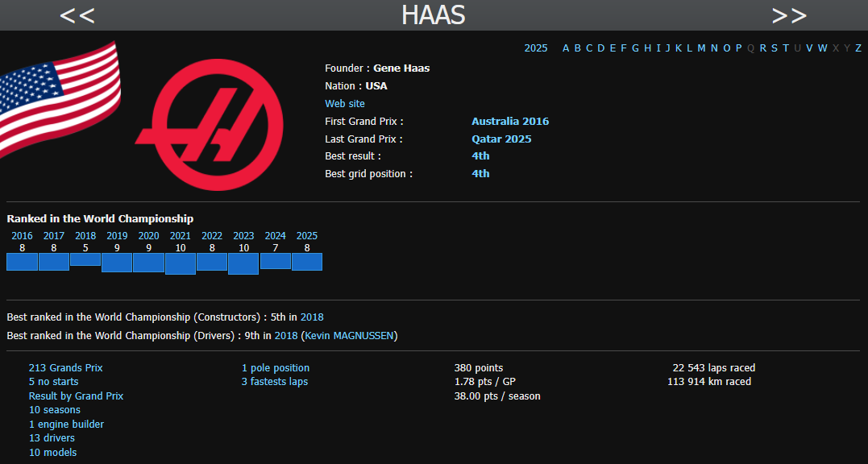Select letter Z in alphabet index

(x=858, y=48)
